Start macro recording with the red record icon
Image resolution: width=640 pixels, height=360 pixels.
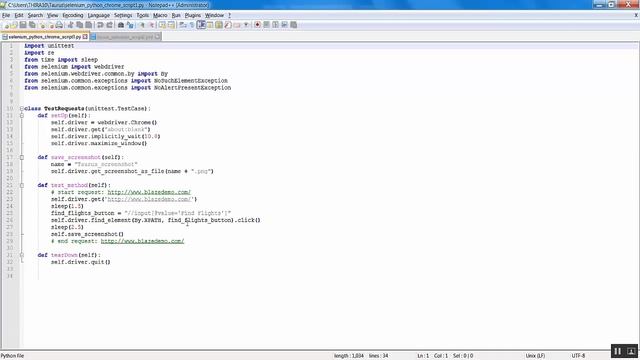coord(257,25)
